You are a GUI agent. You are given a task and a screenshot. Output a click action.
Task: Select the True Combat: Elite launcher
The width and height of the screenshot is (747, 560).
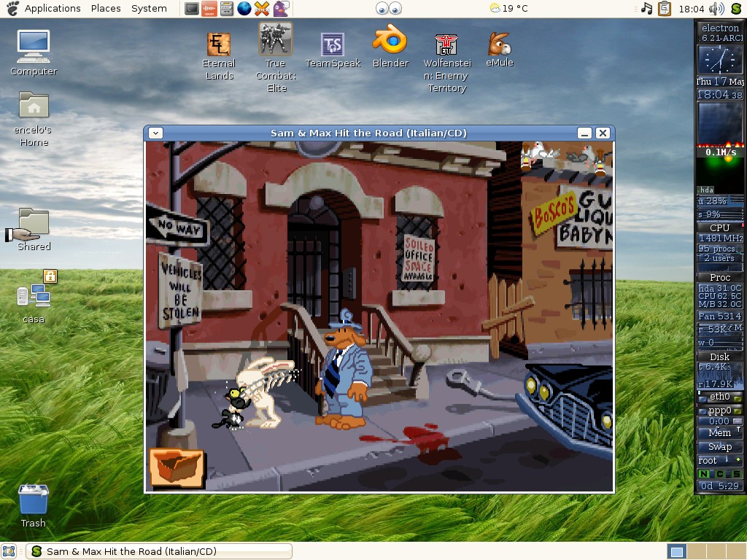pos(276,58)
